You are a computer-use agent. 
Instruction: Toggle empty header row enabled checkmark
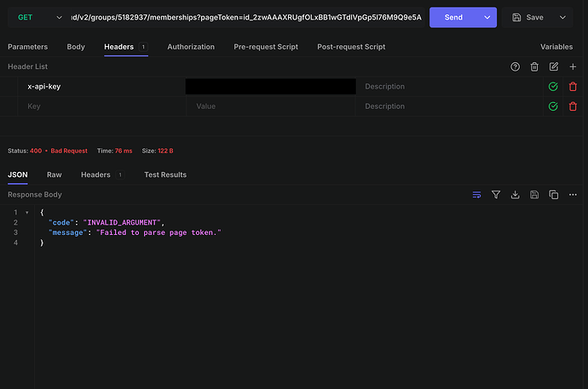(x=553, y=106)
